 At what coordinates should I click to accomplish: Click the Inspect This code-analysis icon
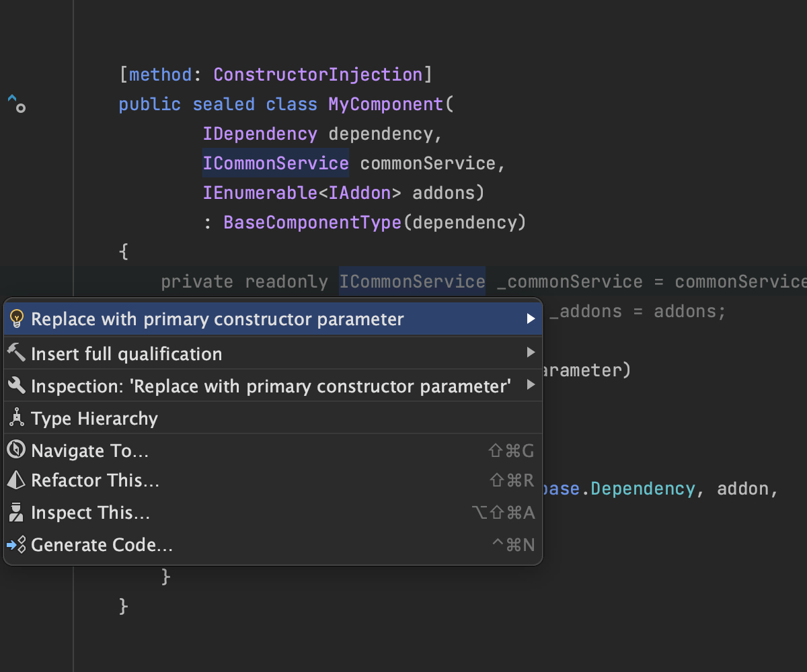[16, 512]
